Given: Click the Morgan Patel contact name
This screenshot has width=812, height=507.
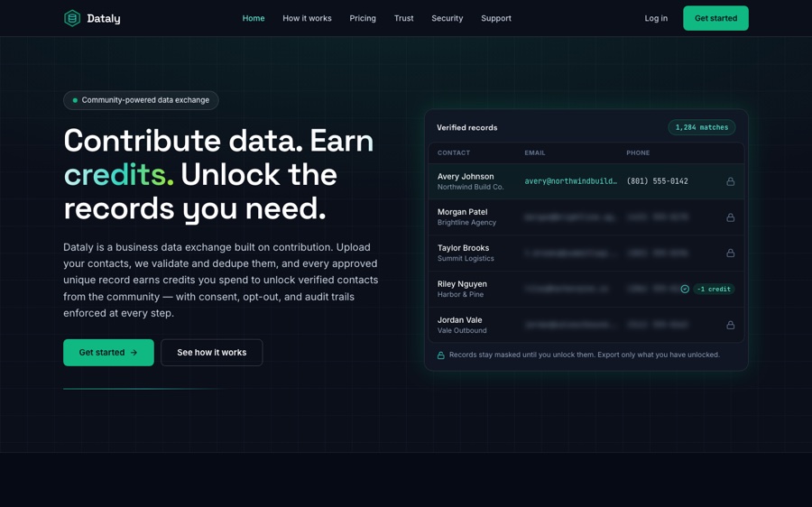Looking at the screenshot, I should tap(463, 212).
